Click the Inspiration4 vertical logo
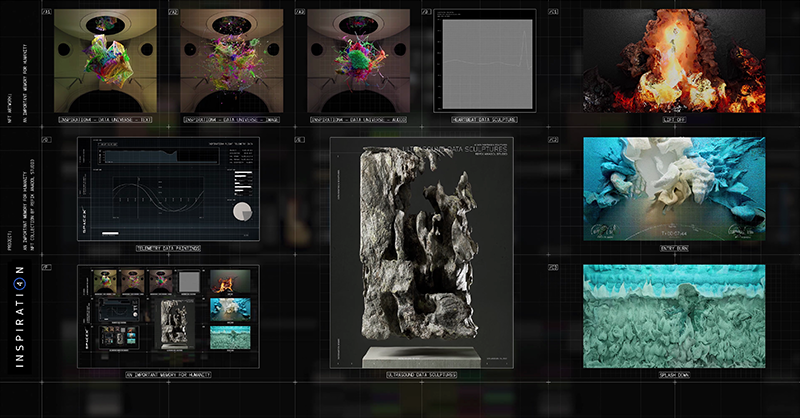The height and width of the screenshot is (418, 800). pos(19,316)
